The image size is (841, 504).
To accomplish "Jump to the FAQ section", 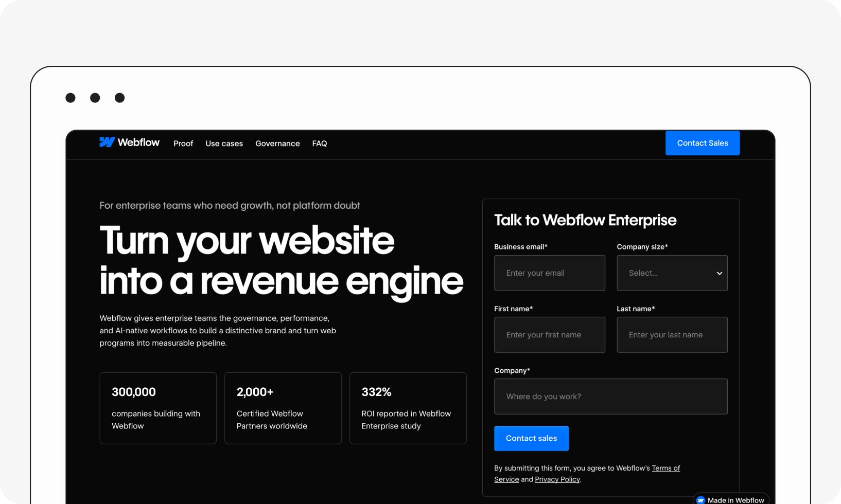I will click(320, 143).
